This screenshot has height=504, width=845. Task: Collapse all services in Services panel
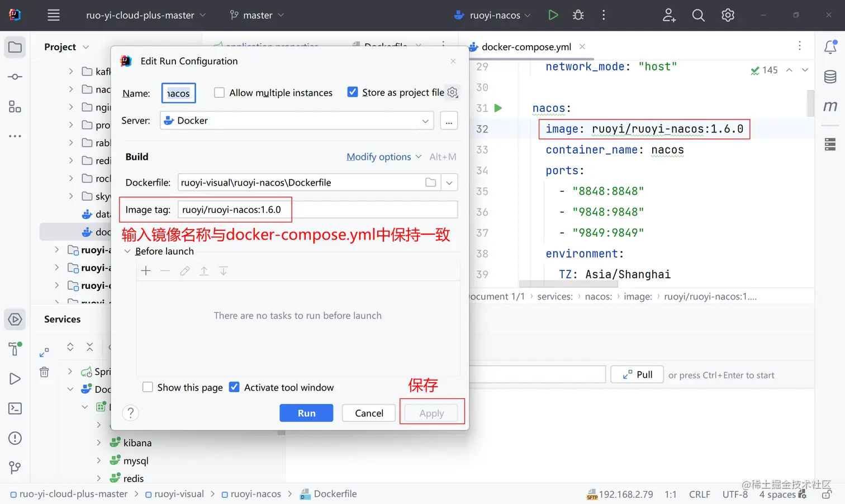89,347
